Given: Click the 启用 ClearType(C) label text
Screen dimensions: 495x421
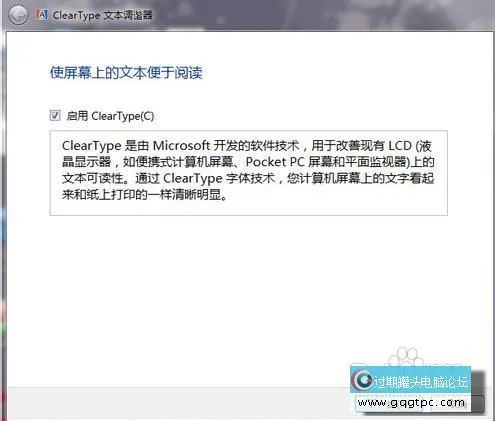Looking at the screenshot, I should pos(110,116).
